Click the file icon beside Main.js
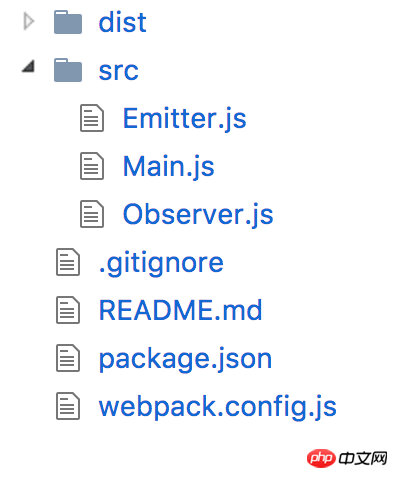This screenshot has width=398, height=478. coord(92,166)
